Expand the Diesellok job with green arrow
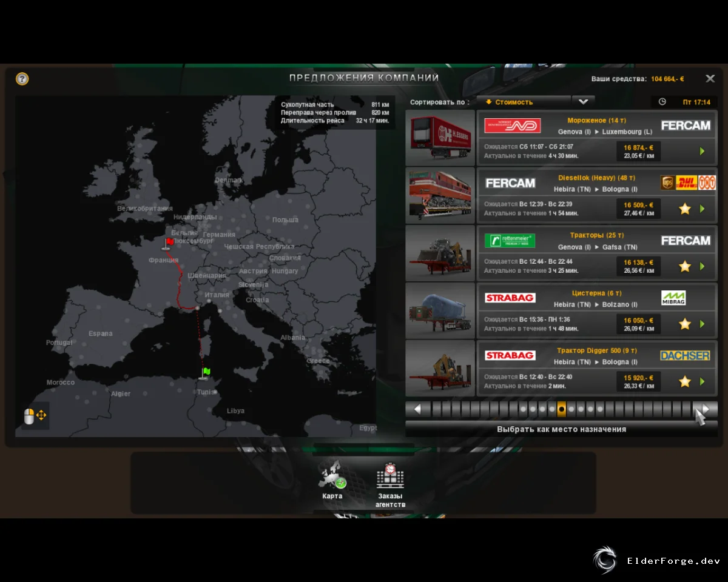The height and width of the screenshot is (582, 728). point(703,209)
